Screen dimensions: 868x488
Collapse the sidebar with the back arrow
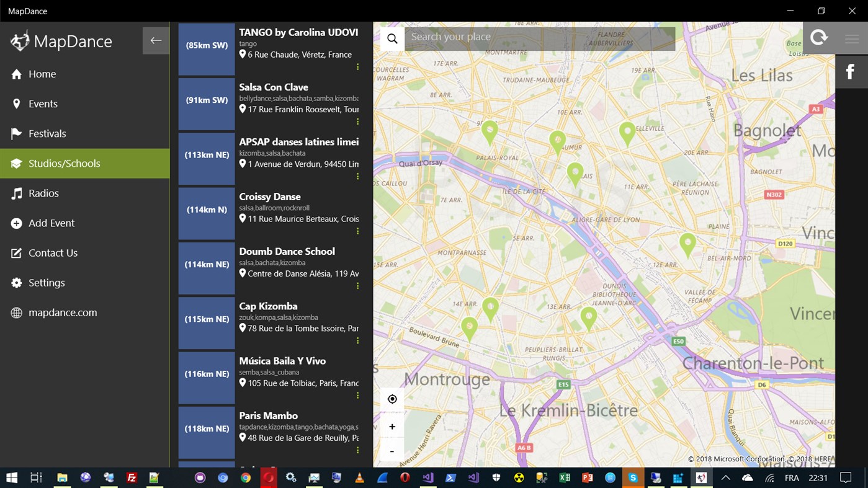click(156, 41)
